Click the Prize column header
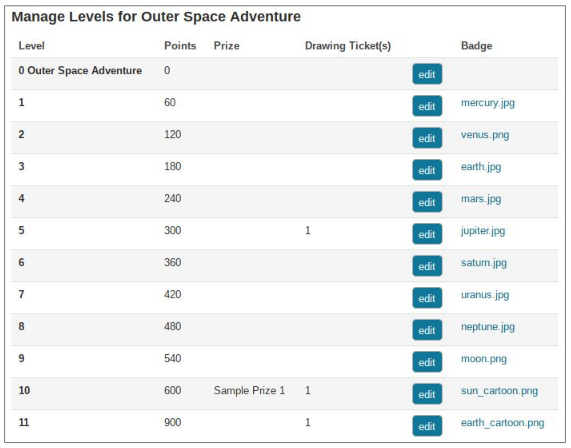Viewport: 571px width, 448px height. (227, 46)
